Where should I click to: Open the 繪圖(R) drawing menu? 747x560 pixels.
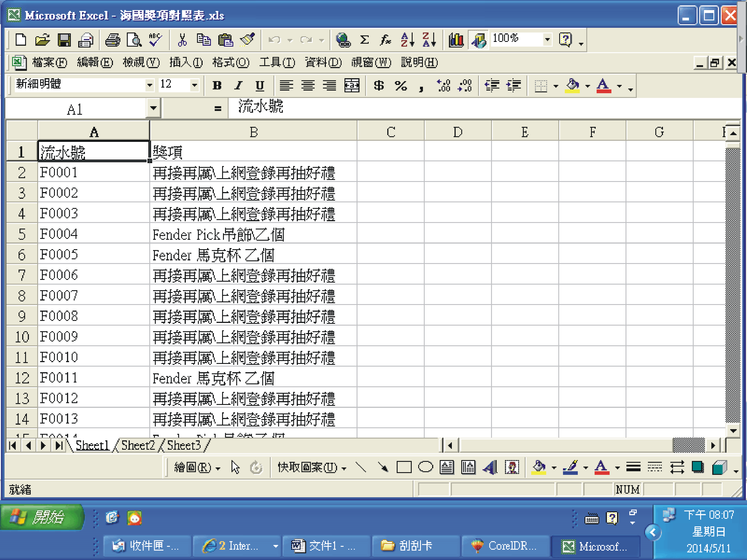click(197, 467)
